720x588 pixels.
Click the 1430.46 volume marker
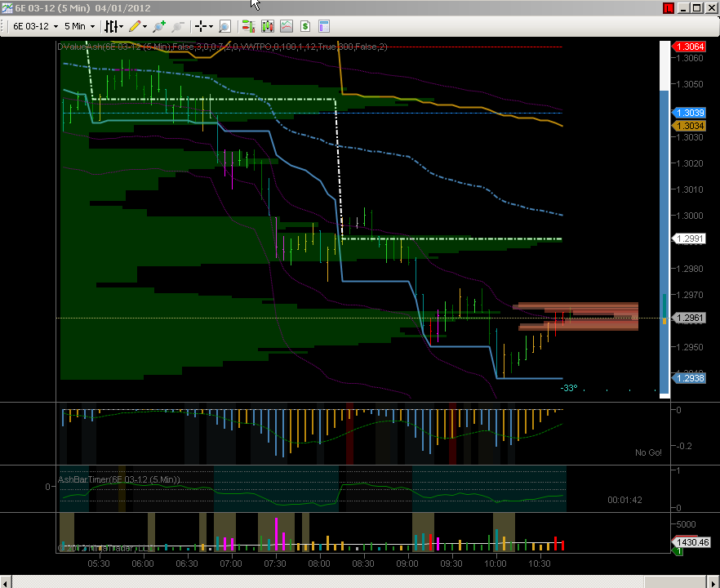point(691,542)
